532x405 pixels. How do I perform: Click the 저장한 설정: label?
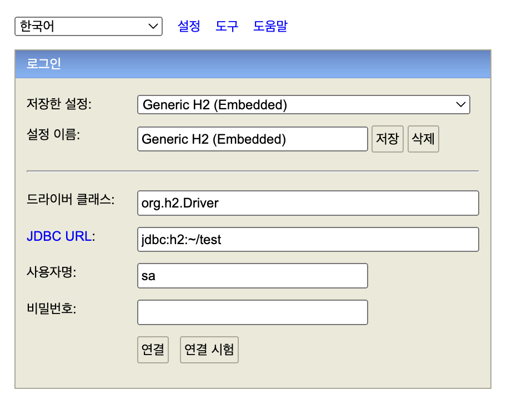59,104
